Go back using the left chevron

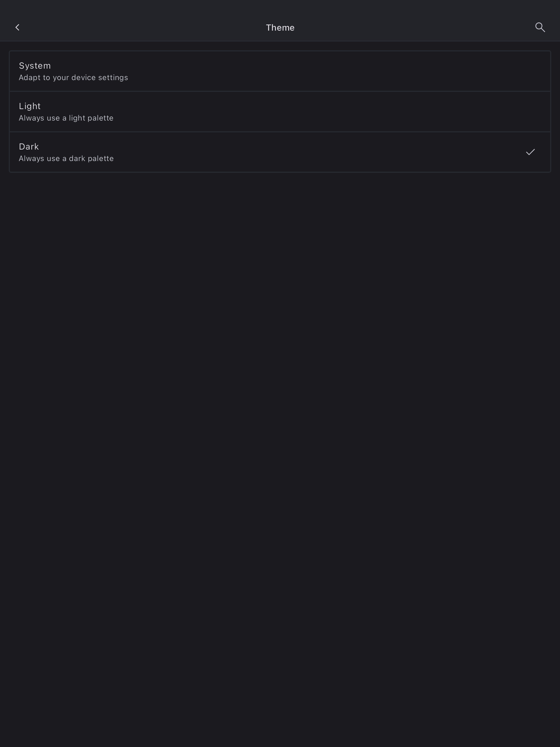point(17,27)
